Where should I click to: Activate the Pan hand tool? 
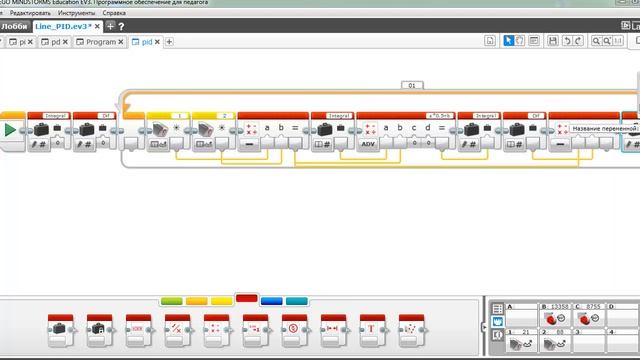tap(520, 40)
